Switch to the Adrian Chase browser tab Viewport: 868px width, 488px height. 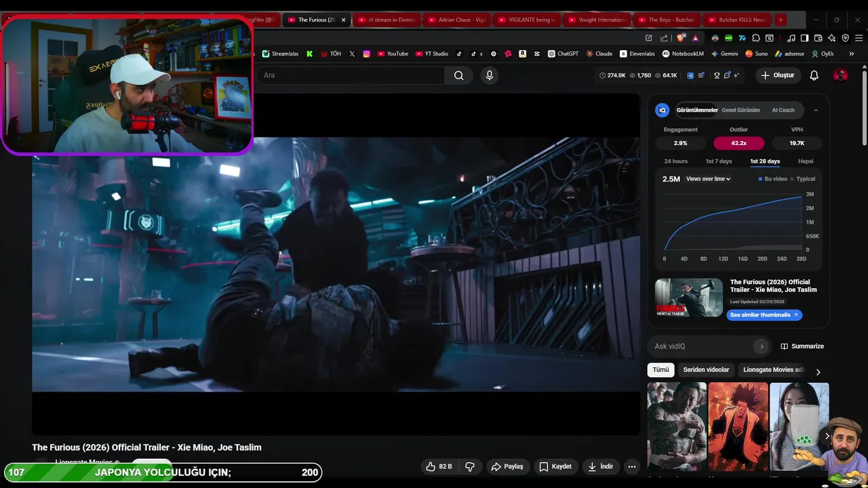point(456,20)
